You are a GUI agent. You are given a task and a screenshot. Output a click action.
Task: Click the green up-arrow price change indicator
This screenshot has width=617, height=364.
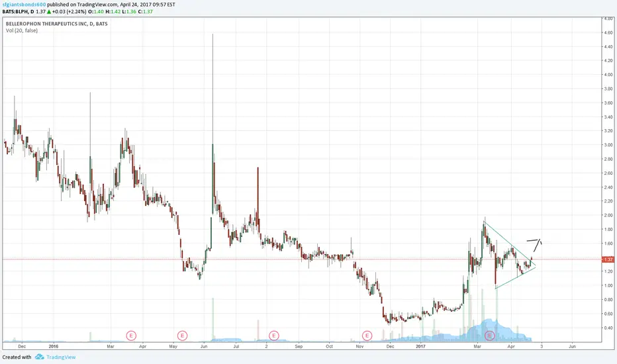[49, 12]
